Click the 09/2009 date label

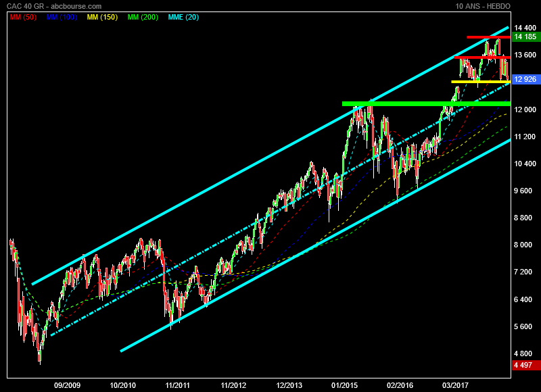coord(67,385)
